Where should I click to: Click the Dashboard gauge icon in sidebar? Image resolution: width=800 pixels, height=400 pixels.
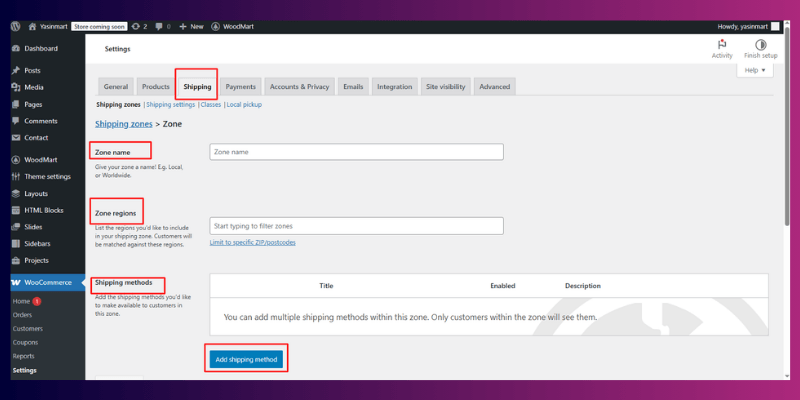pos(16,48)
